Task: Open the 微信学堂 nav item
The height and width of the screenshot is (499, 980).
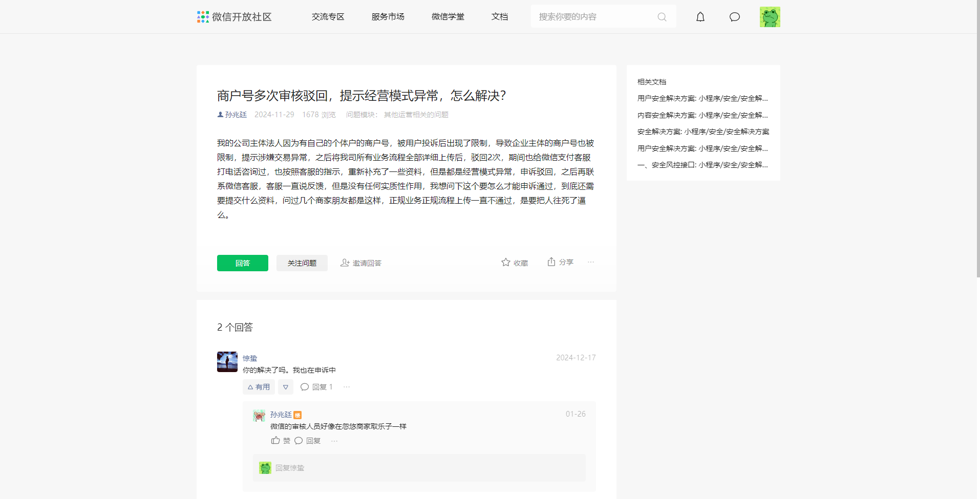Action: point(448,17)
